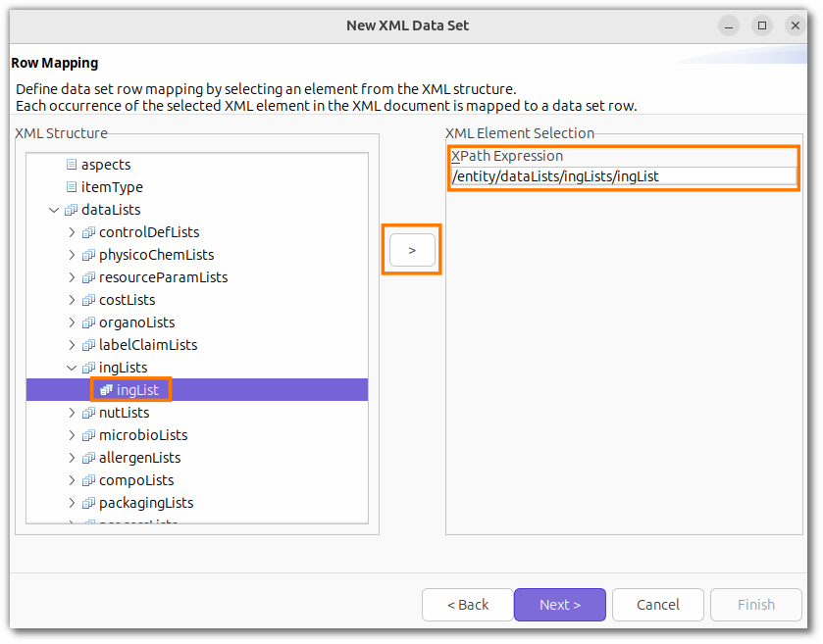Expand the labelClaimLists node
Image resolution: width=823 pixels, height=644 pixels.
click(72, 345)
